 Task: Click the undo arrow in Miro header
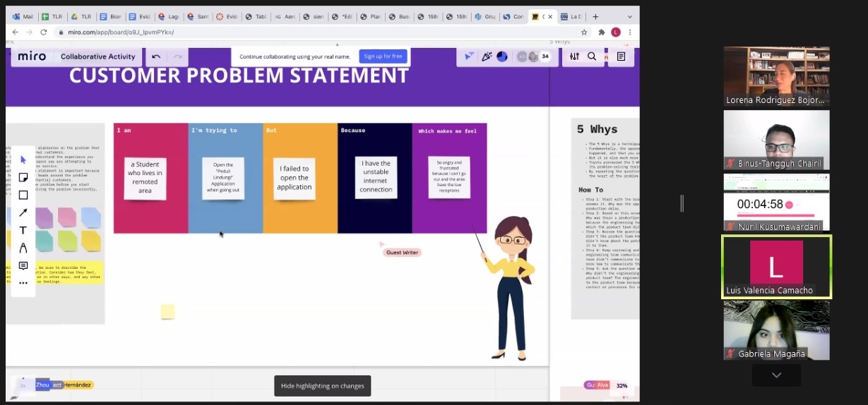tap(156, 56)
